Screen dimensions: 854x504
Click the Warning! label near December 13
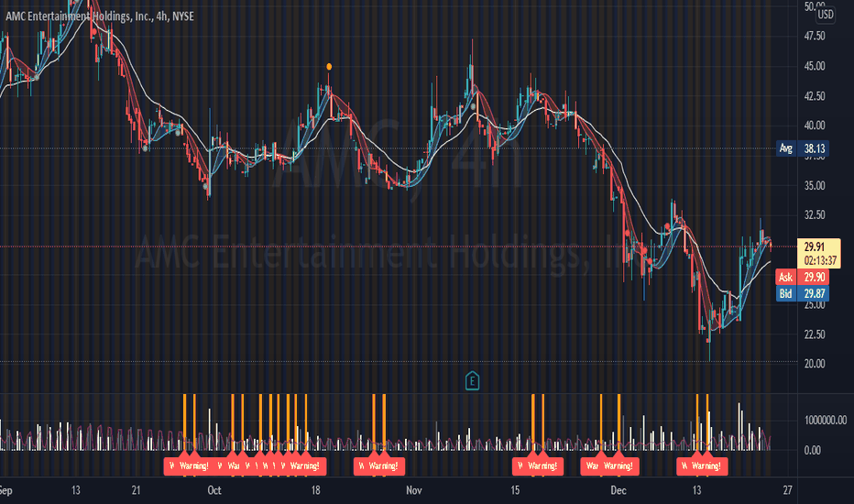[706, 466]
